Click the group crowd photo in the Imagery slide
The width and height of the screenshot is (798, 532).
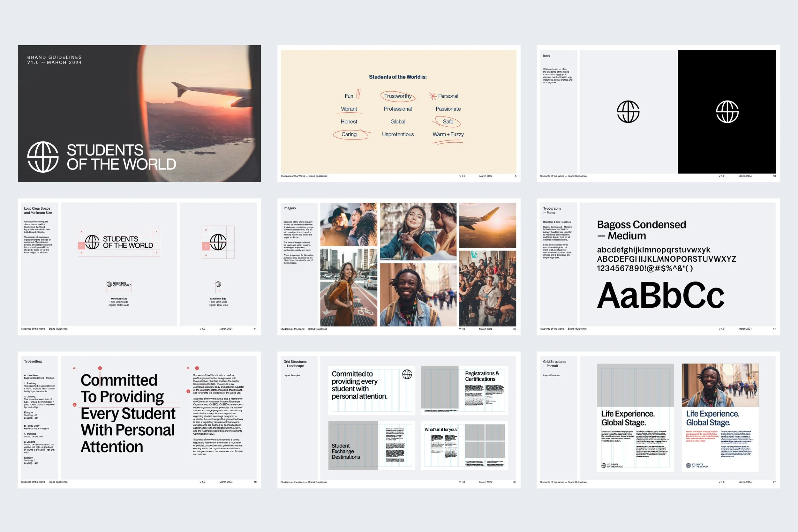pyautogui.click(x=487, y=288)
